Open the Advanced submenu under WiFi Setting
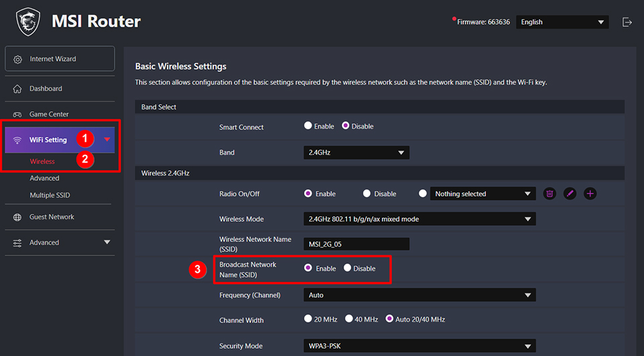644x356 pixels. pos(44,178)
